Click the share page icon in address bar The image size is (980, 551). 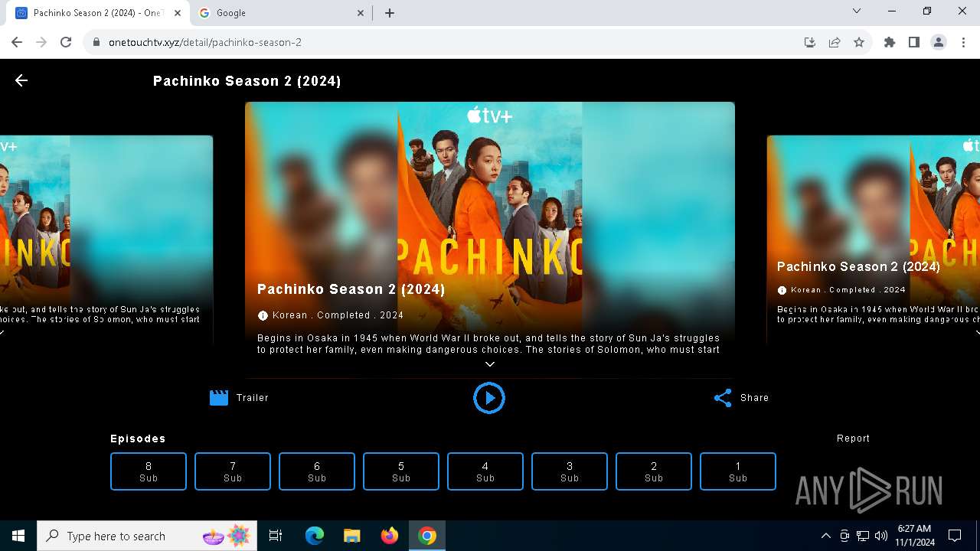tap(835, 42)
